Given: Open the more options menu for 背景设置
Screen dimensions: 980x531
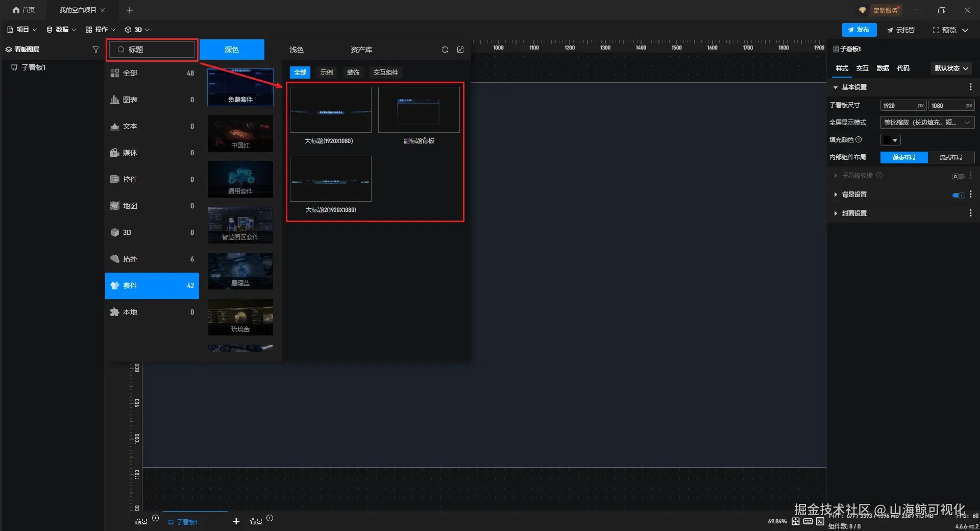Looking at the screenshot, I should coord(970,195).
